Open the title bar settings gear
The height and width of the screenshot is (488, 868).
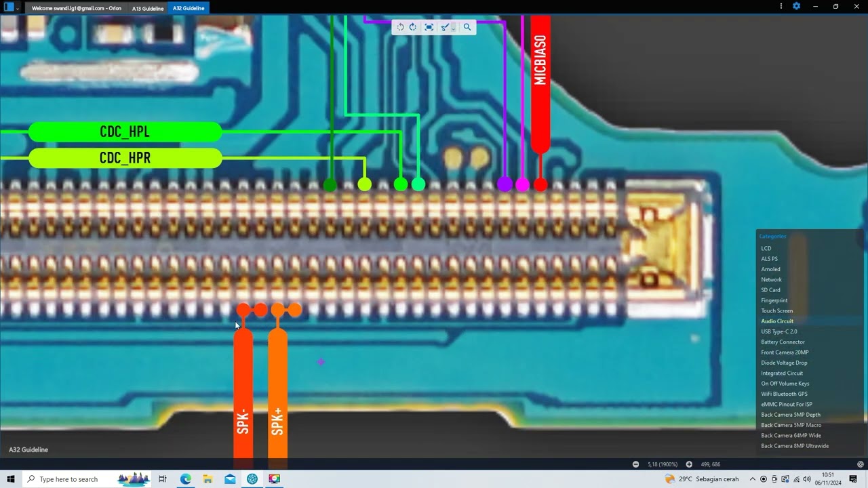797,6
